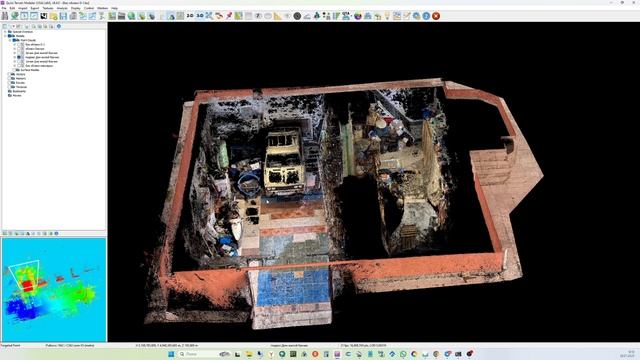Open the Windows Start menu
The width and height of the screenshot is (640, 360).
[x=171, y=354]
